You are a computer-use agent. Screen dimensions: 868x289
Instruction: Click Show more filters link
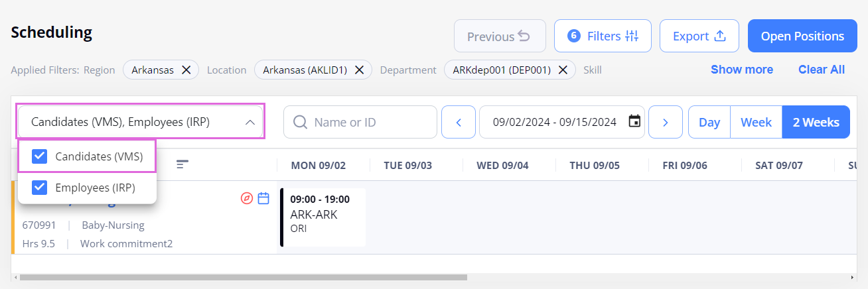[x=741, y=70]
